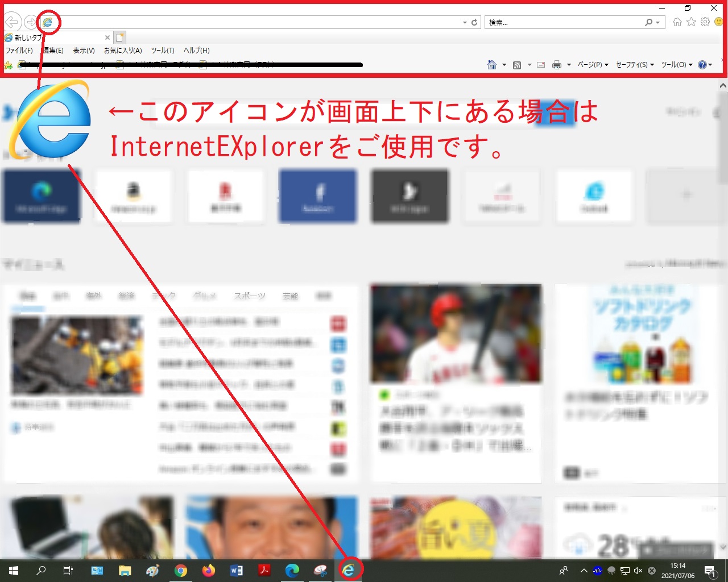Launch Firefox from taskbar

point(209,570)
